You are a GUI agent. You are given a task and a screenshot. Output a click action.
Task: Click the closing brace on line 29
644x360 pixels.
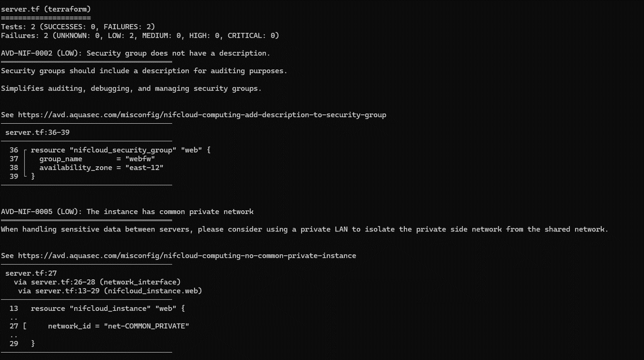[33, 343]
